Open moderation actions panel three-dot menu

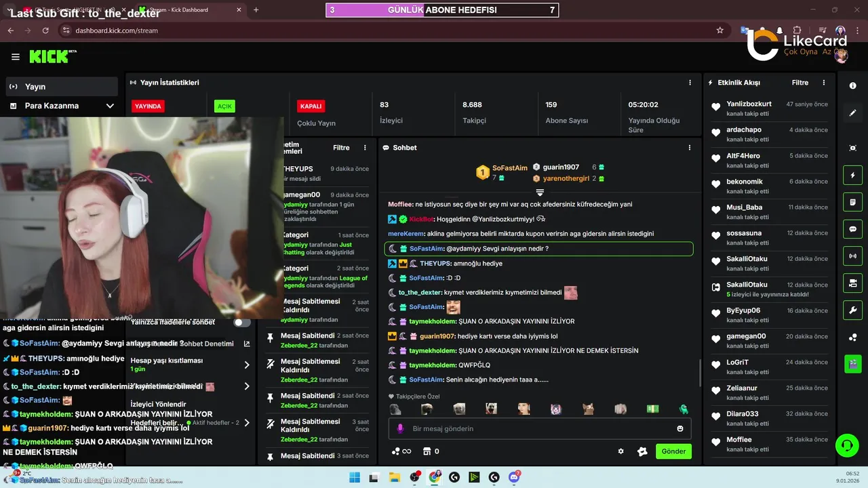click(x=365, y=148)
